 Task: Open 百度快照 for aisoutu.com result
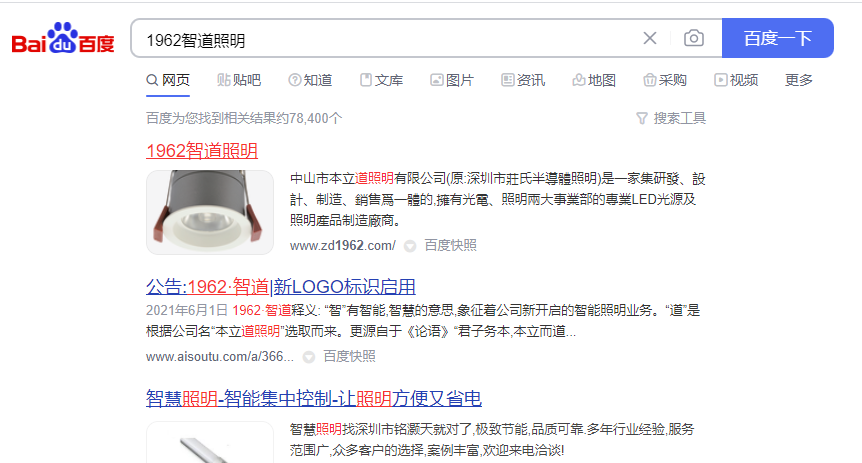349,356
